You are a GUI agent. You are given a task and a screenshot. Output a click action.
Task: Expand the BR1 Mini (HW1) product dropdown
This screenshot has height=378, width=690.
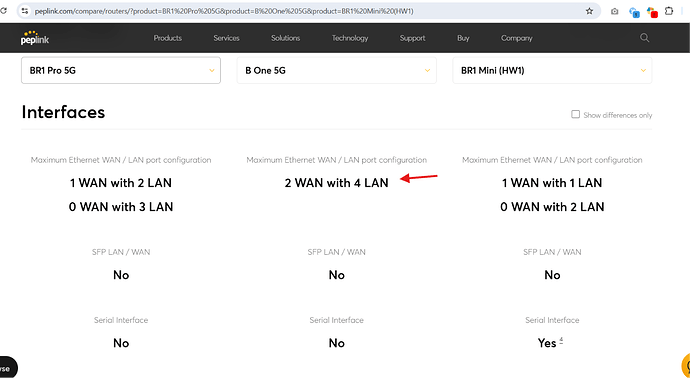click(552, 70)
